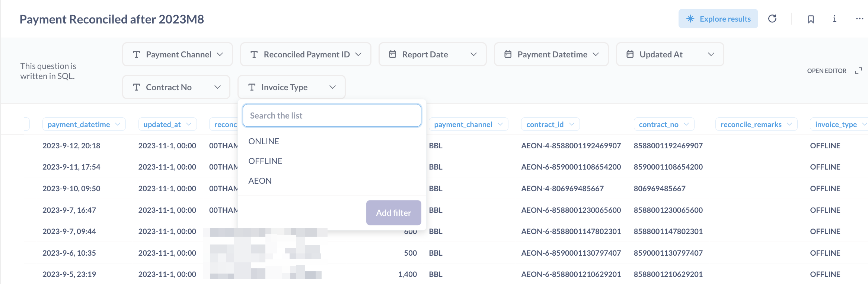This screenshot has width=868, height=284.
Task: Open the contract_id column header menu
Action: pyautogui.click(x=550, y=124)
